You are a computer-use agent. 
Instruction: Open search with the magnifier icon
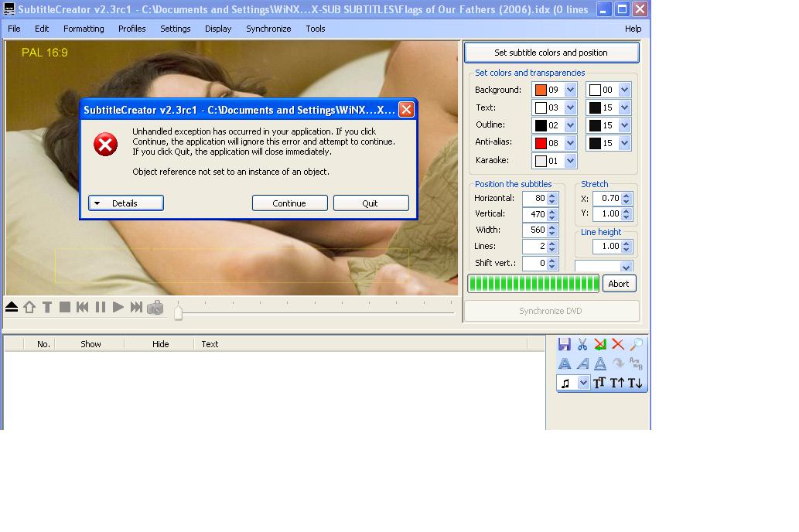click(x=636, y=344)
